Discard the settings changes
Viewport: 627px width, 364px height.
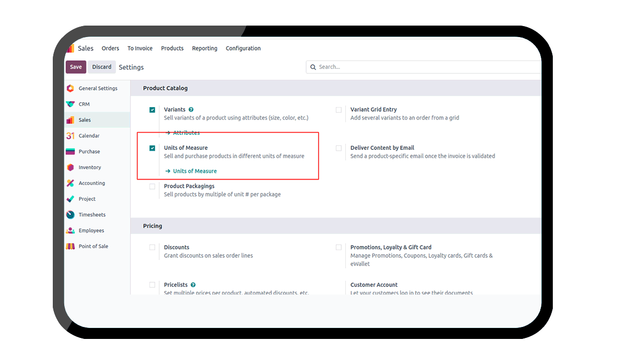coord(102,67)
